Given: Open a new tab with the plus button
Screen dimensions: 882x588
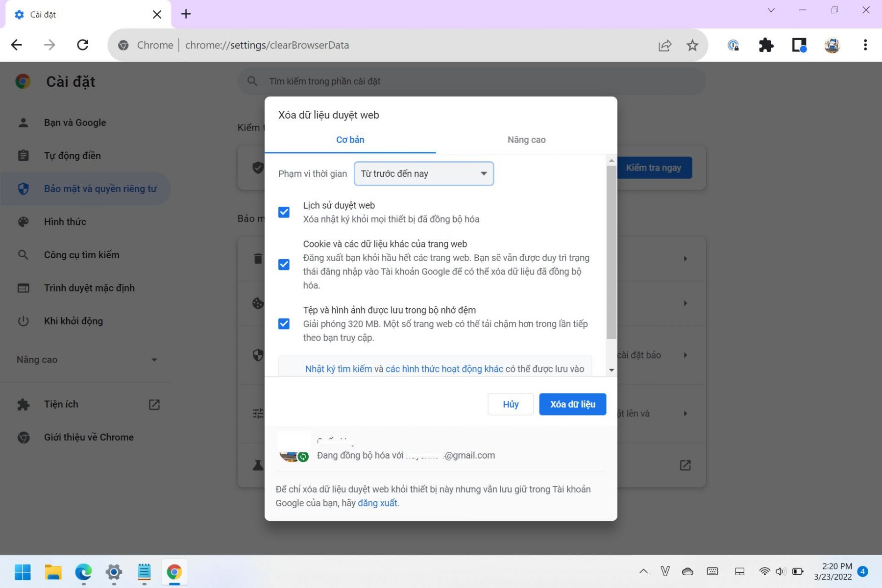Looking at the screenshot, I should (x=186, y=14).
